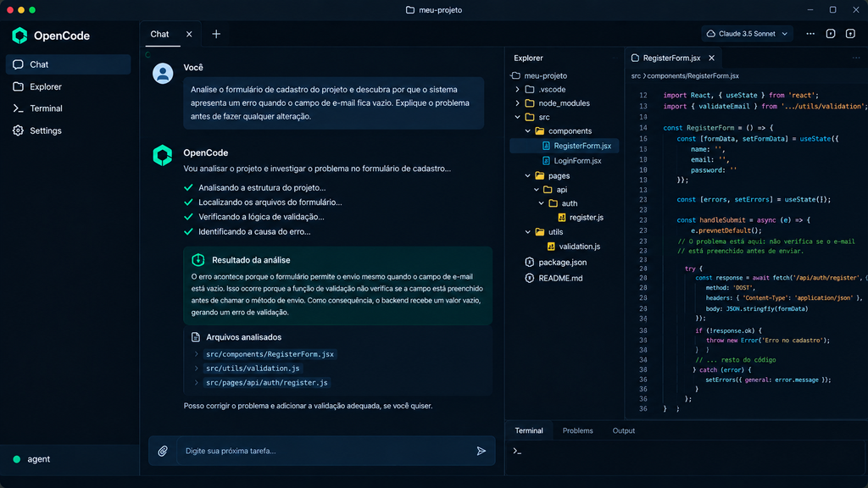
Task: Send the message with the arrow button
Action: point(481,451)
